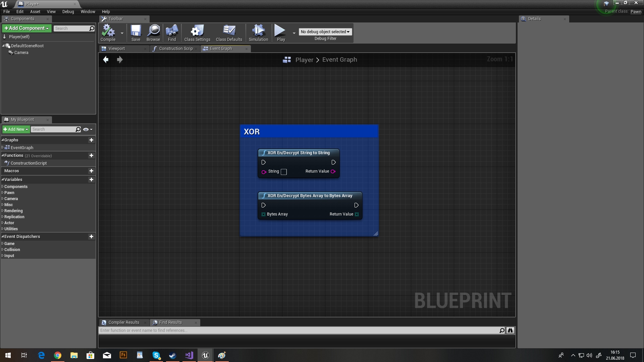This screenshot has width=644, height=362.
Task: Open Class Defaults from the toolbar
Action: (x=229, y=33)
